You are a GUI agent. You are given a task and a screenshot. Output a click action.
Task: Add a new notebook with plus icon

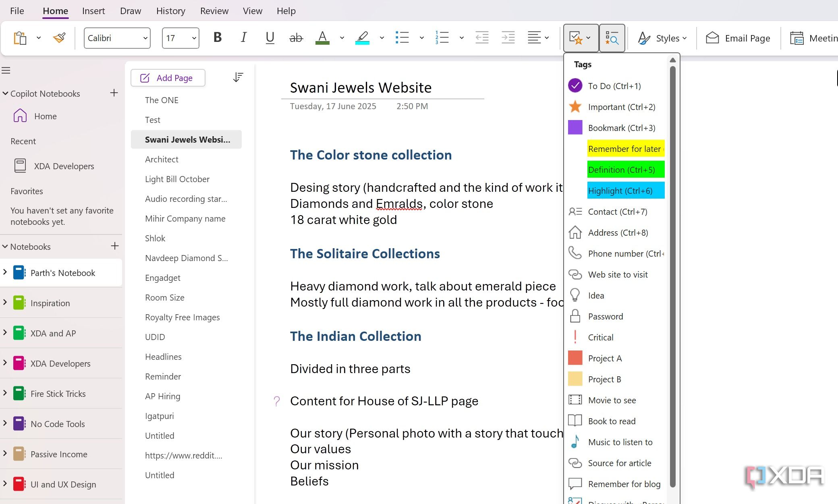pyautogui.click(x=115, y=246)
